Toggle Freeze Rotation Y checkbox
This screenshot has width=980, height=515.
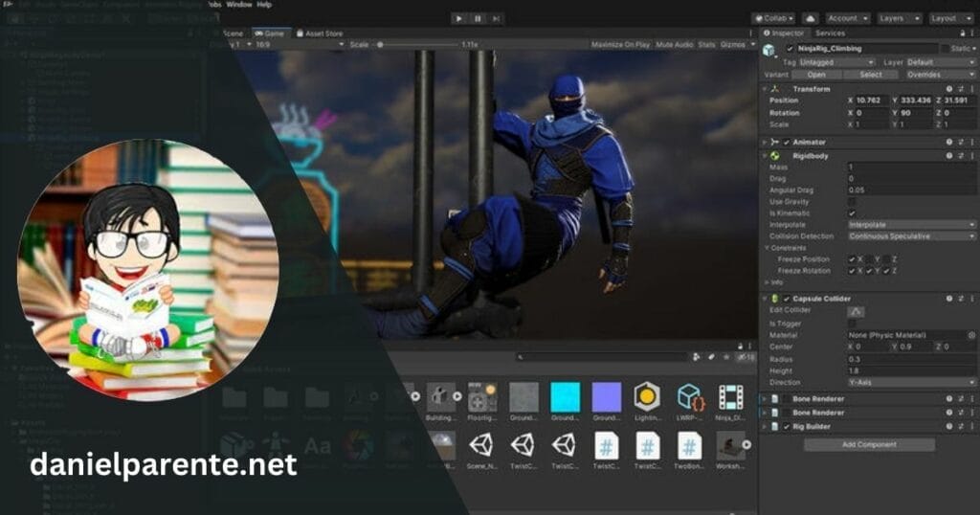869,271
